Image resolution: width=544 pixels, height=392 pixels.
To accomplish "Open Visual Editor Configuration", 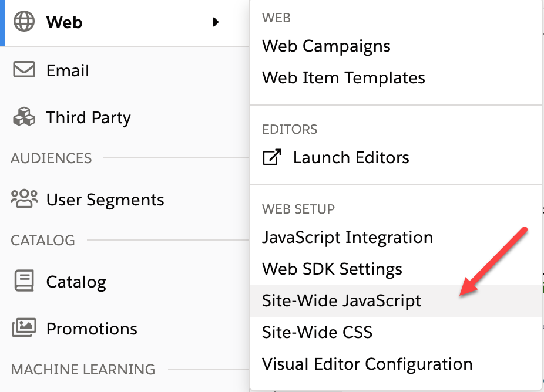I will pos(367,364).
